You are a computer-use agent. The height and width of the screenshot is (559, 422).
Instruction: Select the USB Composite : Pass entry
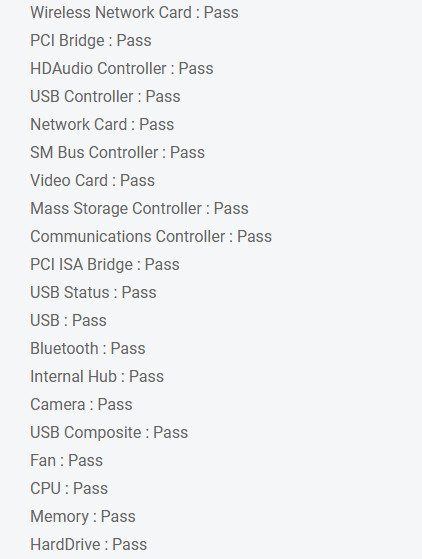point(109,432)
